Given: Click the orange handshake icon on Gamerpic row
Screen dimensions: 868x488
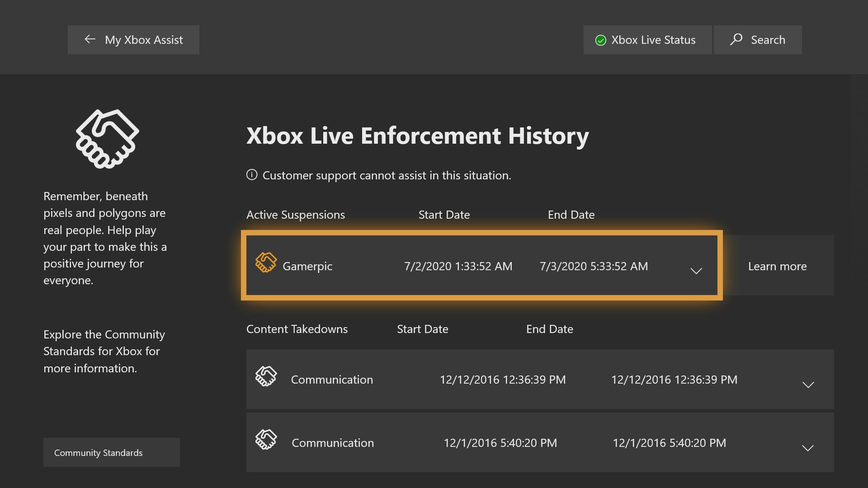Looking at the screenshot, I should pyautogui.click(x=266, y=262).
